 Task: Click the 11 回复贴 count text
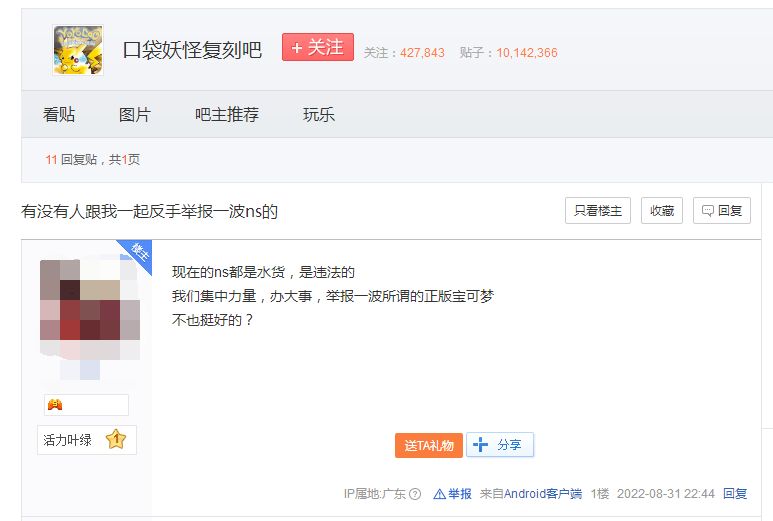71,160
